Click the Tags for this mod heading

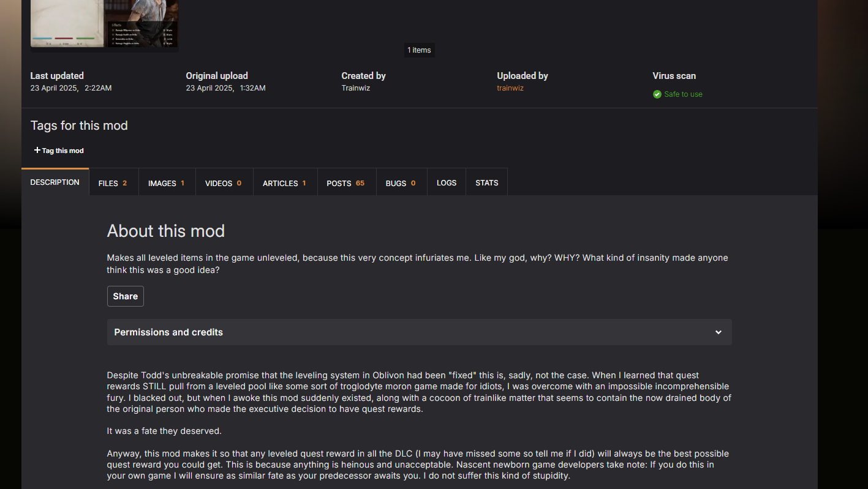click(x=79, y=125)
